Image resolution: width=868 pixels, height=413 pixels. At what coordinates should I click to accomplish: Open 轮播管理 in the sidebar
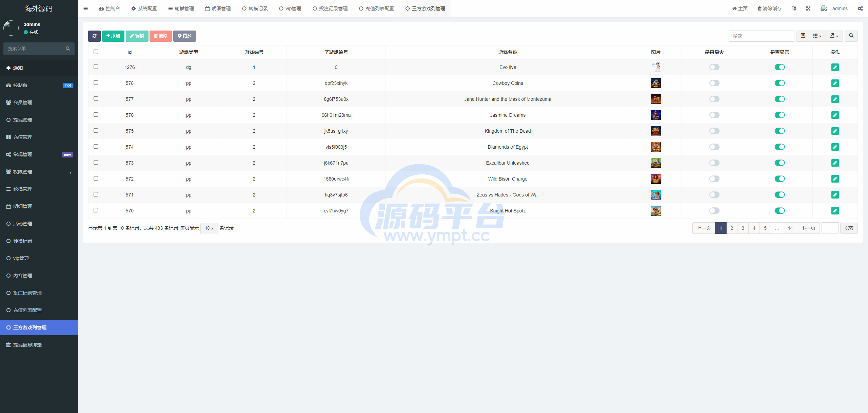coord(39,189)
